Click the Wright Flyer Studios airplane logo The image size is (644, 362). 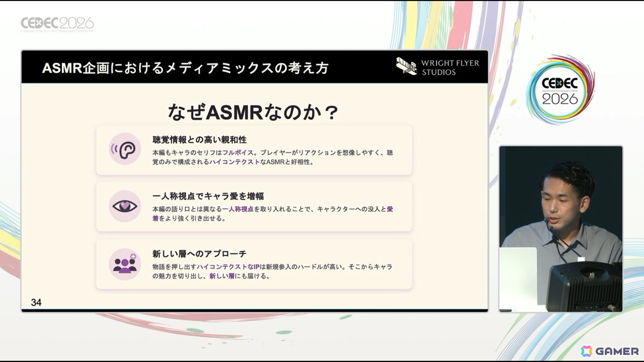tap(406, 67)
